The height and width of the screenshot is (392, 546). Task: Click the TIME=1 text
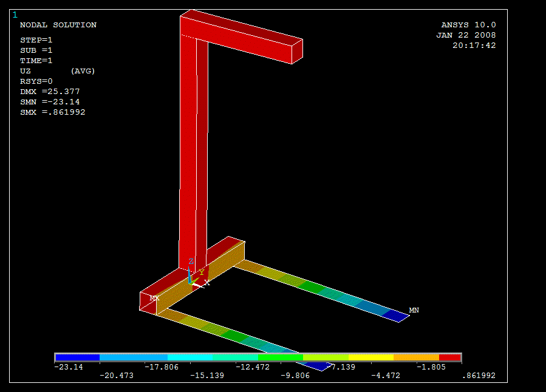36,61
